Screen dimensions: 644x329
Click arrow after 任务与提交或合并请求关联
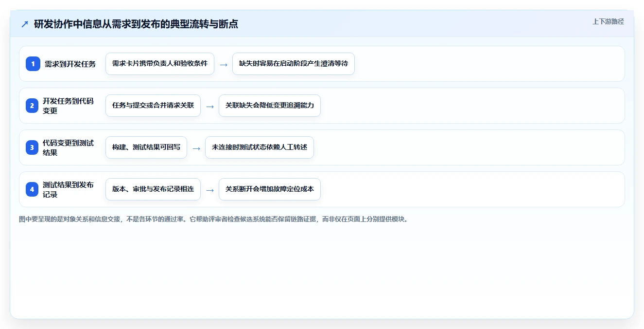pyautogui.click(x=210, y=106)
